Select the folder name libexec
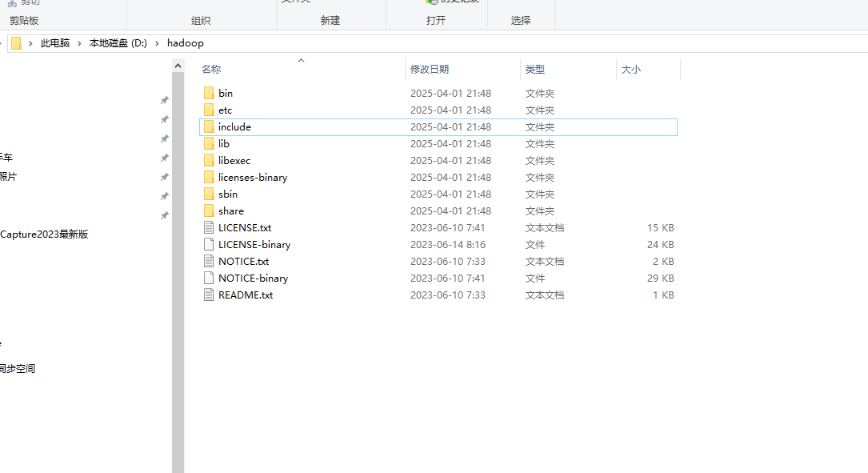The image size is (868, 473). coord(234,160)
